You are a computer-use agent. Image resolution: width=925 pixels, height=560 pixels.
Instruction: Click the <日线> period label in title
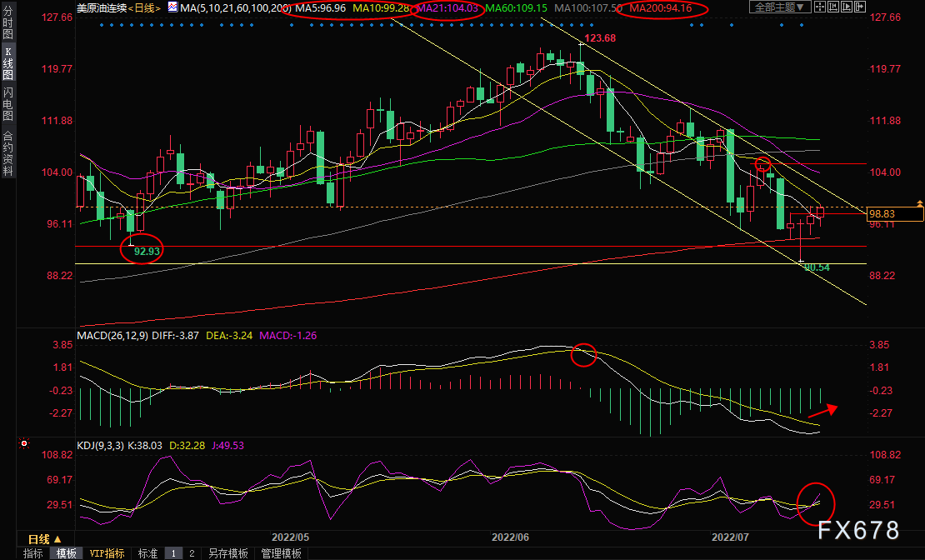[144, 7]
